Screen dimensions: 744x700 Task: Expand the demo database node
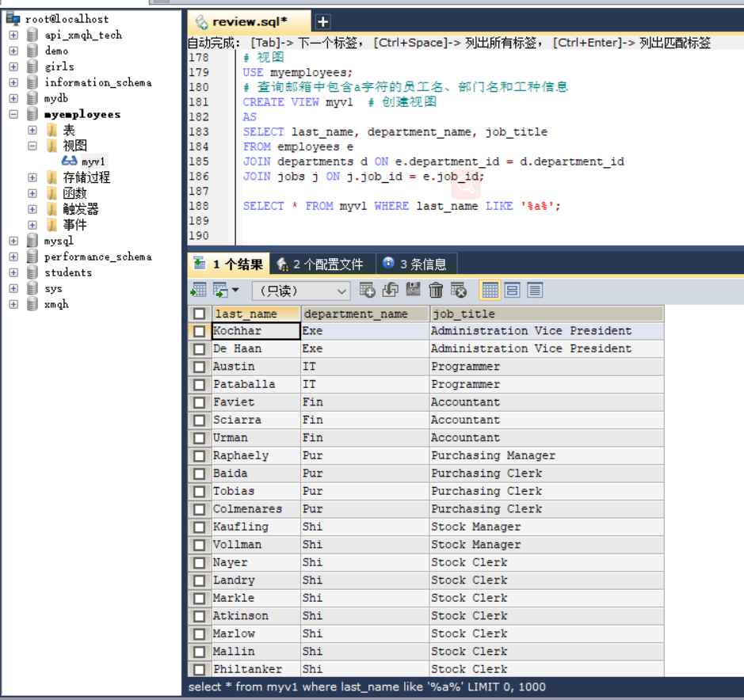point(13,51)
